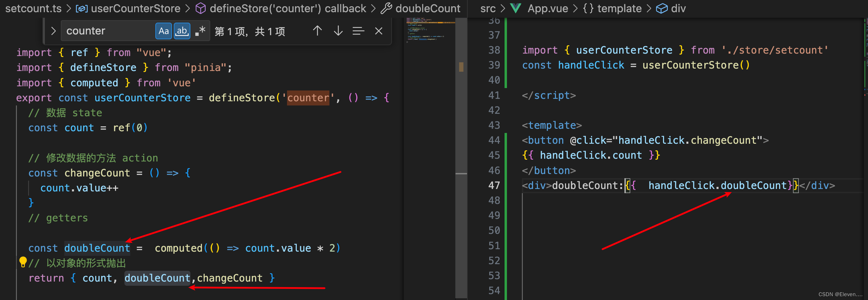Click the minimap code preview
Image resolution: width=868 pixels, height=300 pixels.
pos(430,31)
